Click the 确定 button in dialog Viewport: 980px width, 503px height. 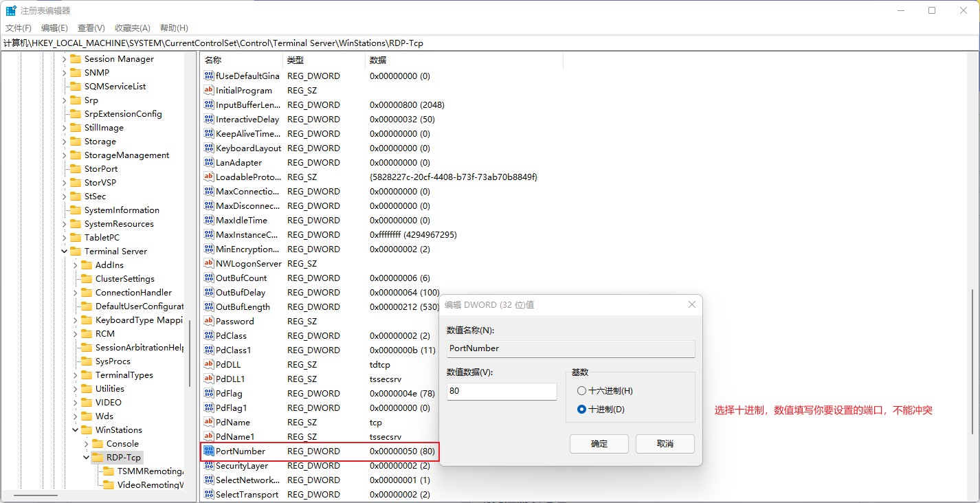click(x=599, y=444)
